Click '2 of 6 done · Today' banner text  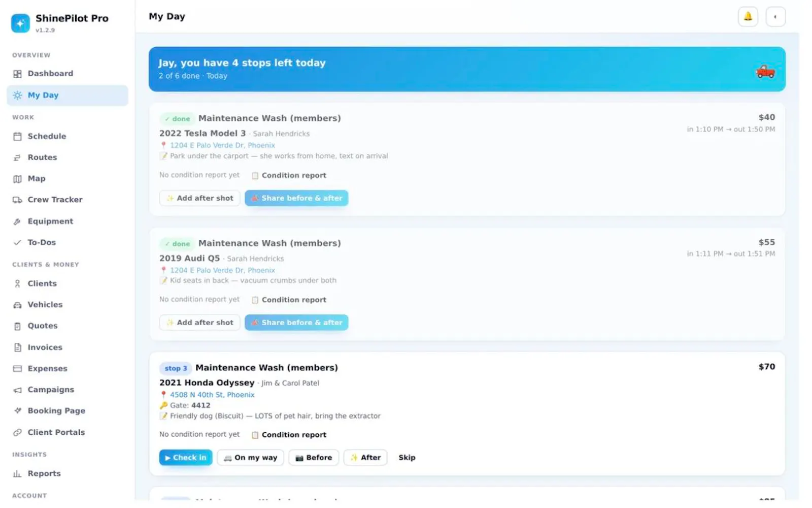click(x=193, y=76)
